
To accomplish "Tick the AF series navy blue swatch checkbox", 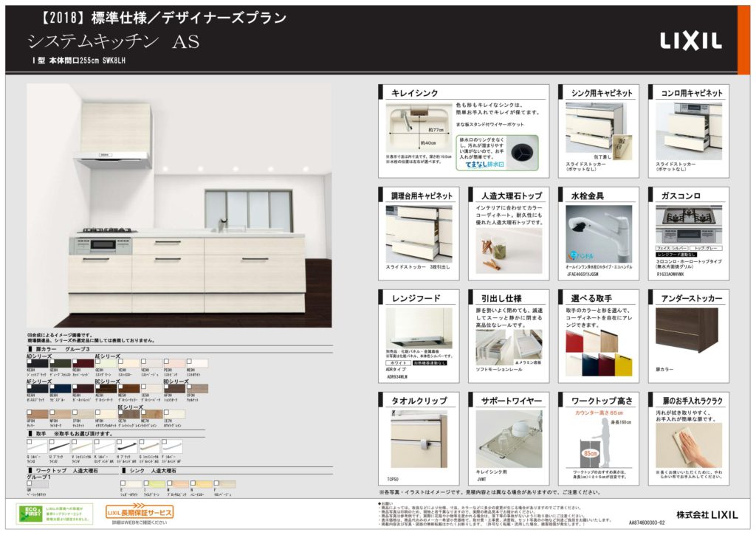I will 52,387.
